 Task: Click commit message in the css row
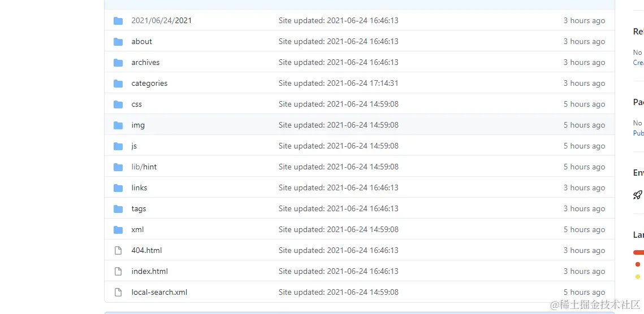(x=339, y=104)
